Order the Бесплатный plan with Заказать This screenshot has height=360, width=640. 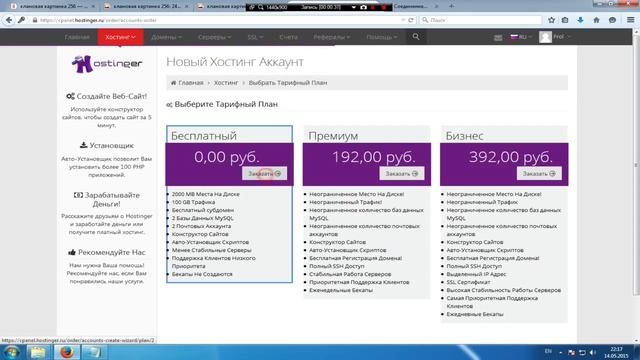click(x=264, y=173)
